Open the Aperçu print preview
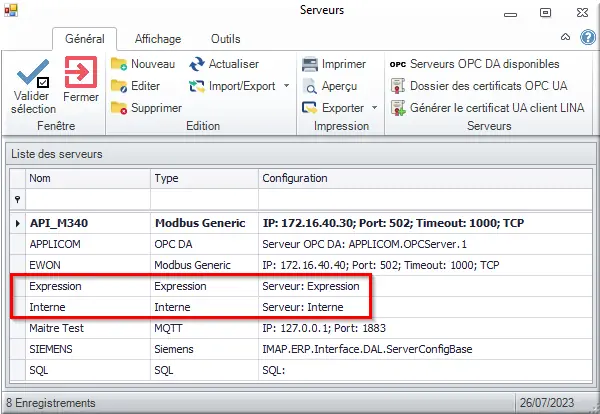 (x=330, y=86)
